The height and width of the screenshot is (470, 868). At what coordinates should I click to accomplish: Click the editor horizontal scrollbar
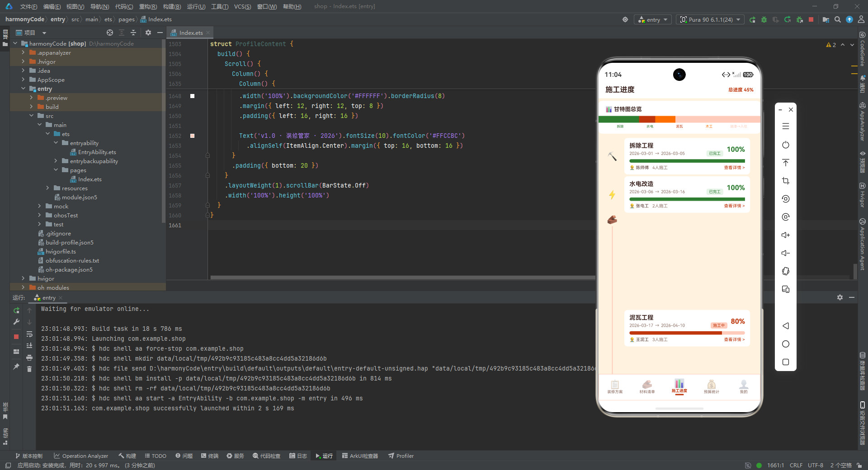click(x=402, y=277)
